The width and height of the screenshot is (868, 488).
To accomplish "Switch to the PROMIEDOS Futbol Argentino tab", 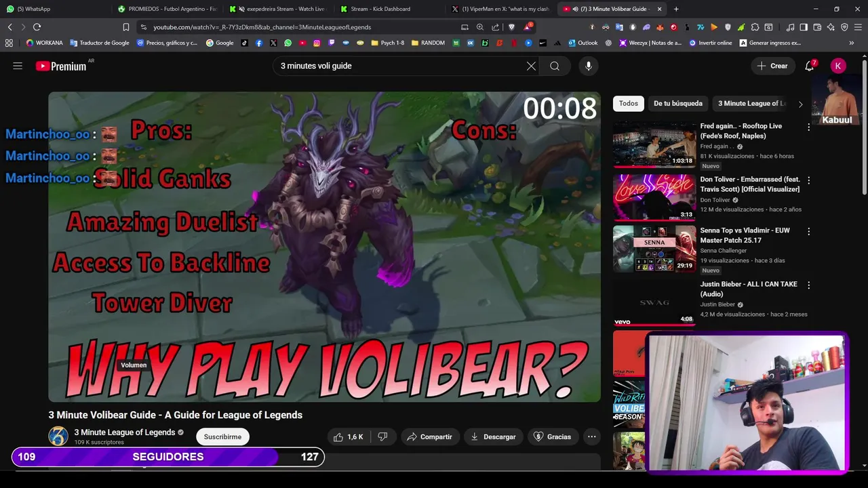I will [166, 9].
